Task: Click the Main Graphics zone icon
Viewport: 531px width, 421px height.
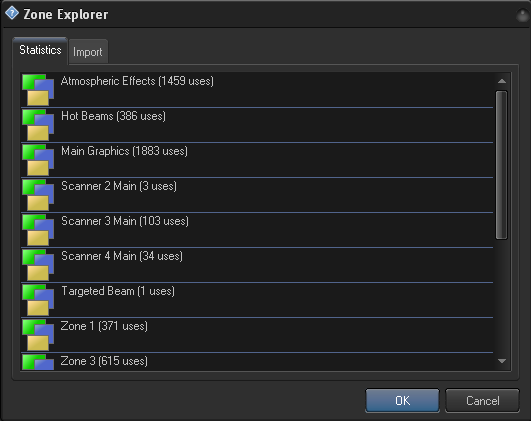Action: click(x=38, y=160)
